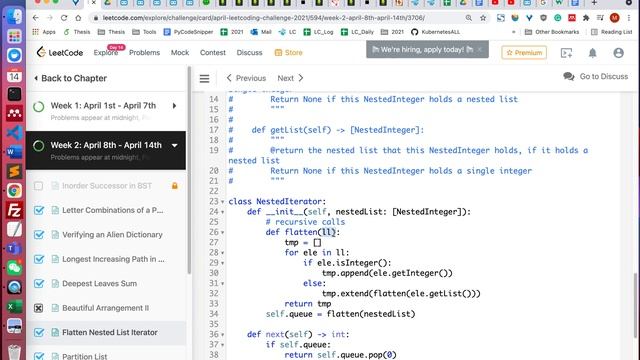Open Visual Studio Code from dock
The image size is (640, 360).
pyautogui.click(x=14, y=133)
